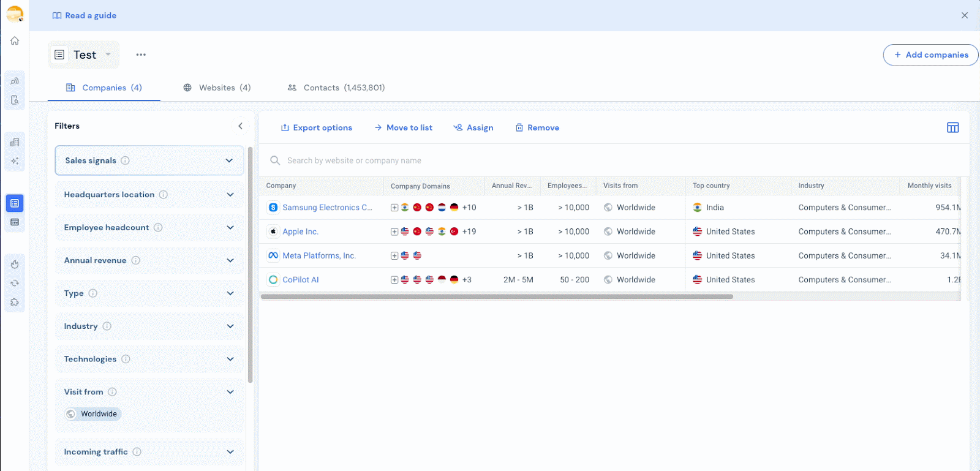Viewport: 980px width, 471px height.
Task: Click the +10 more domains in Samsung row
Action: coord(469,208)
